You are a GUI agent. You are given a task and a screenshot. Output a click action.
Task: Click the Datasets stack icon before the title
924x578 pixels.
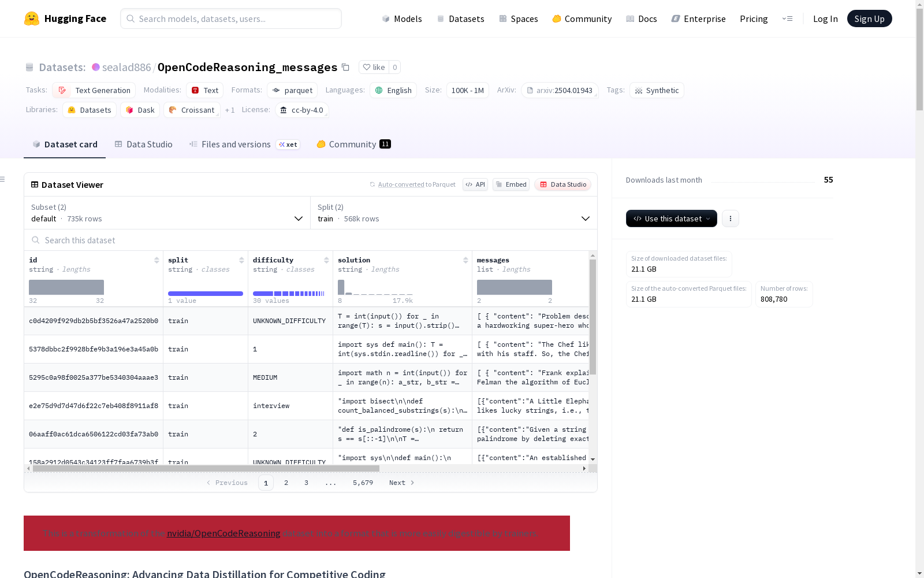pos(29,67)
